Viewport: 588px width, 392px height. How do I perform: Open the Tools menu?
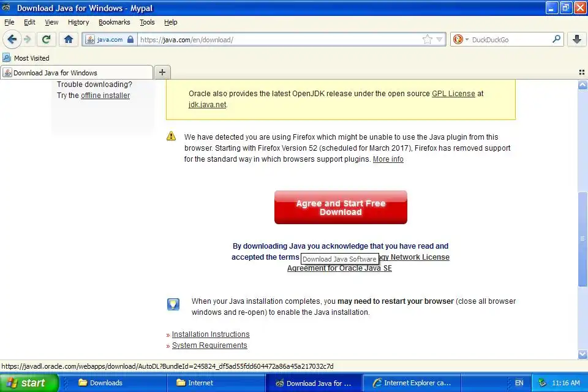coord(147,22)
